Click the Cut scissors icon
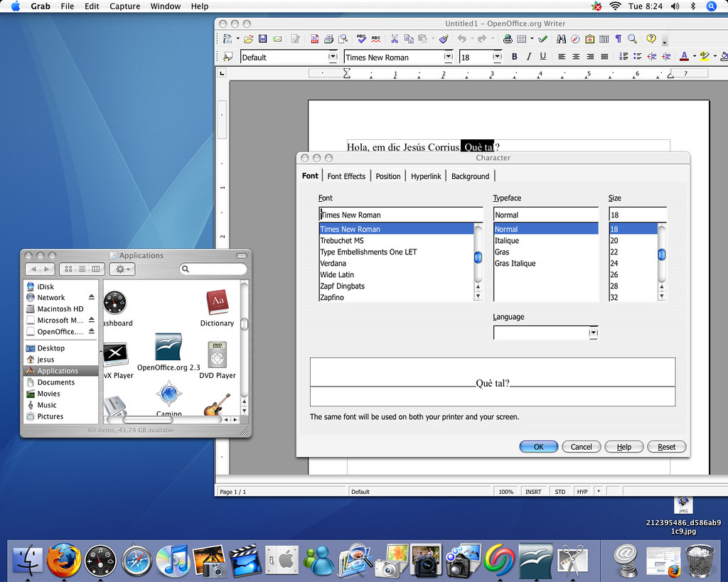This screenshot has width=728, height=582. (x=394, y=39)
